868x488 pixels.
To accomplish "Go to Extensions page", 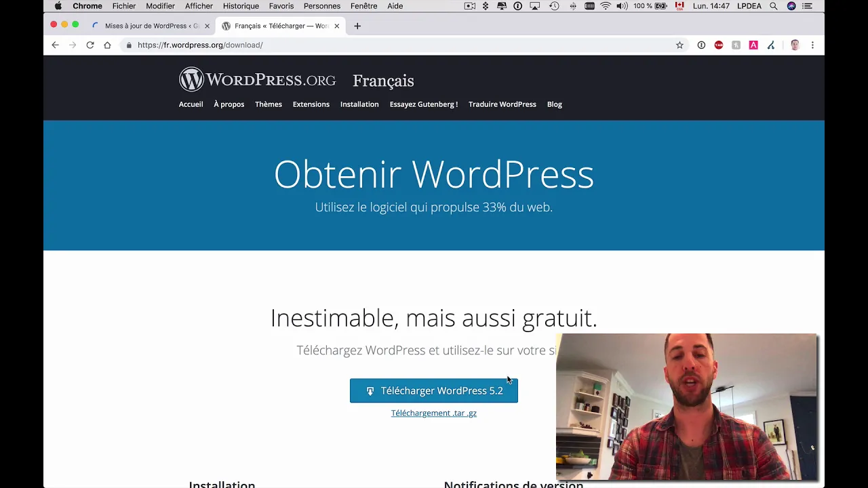I will click(311, 104).
